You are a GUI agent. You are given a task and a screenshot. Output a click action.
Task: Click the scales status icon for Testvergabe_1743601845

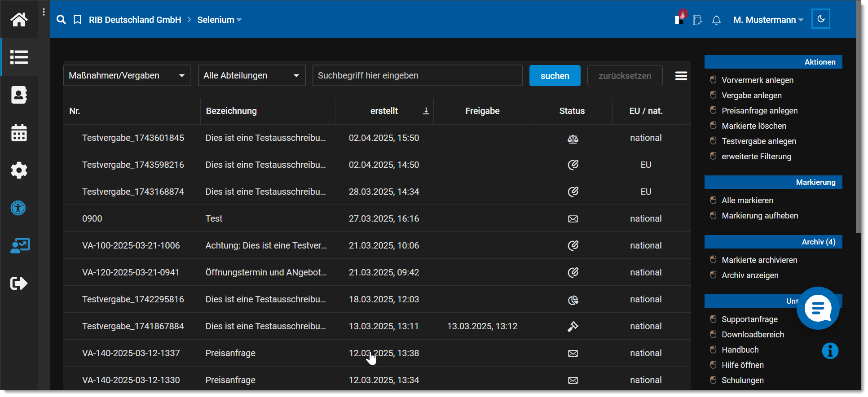573,139
